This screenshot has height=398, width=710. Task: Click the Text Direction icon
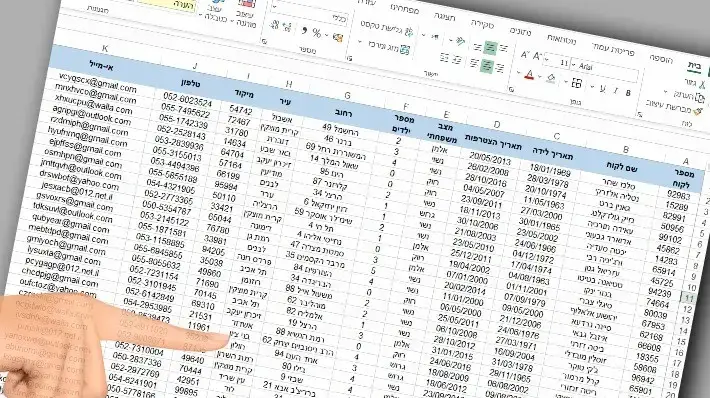coord(434,37)
